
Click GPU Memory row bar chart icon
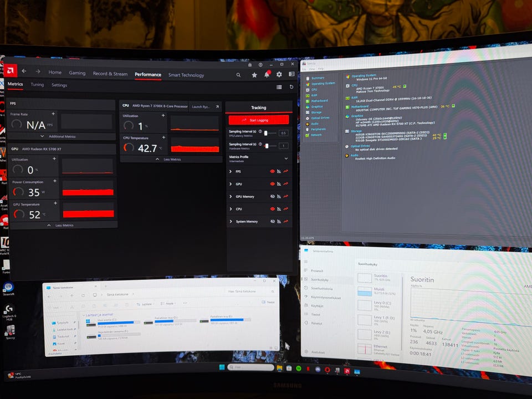click(279, 196)
